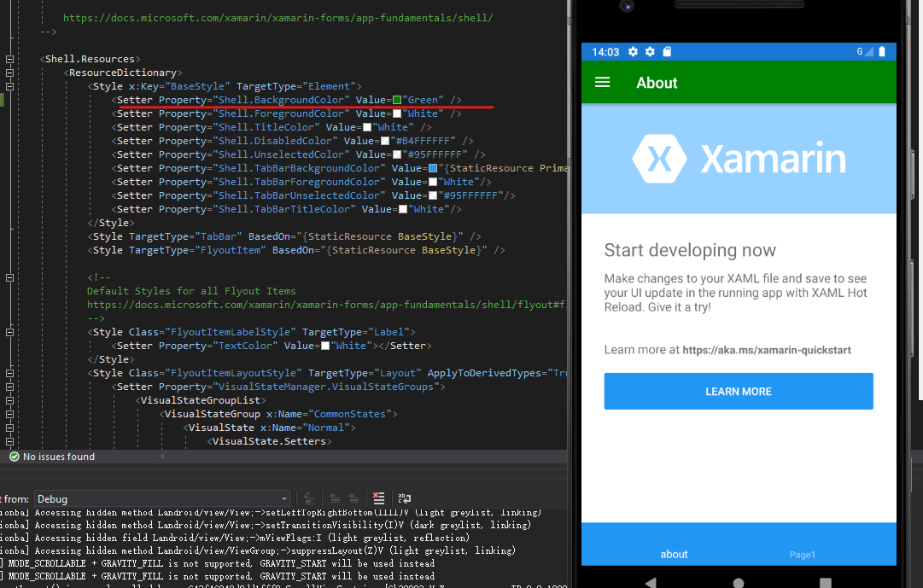
Task: Select the about tab in the app tab bar
Action: coord(674,555)
